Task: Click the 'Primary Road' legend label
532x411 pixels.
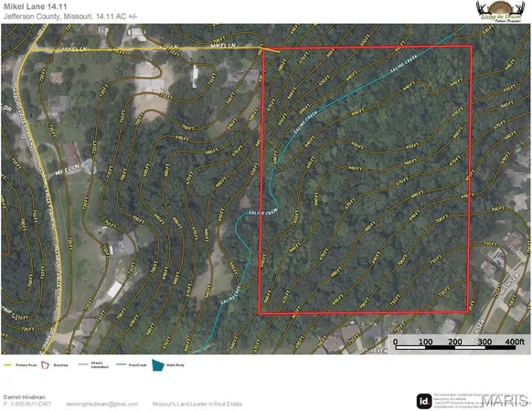Action: point(27,365)
